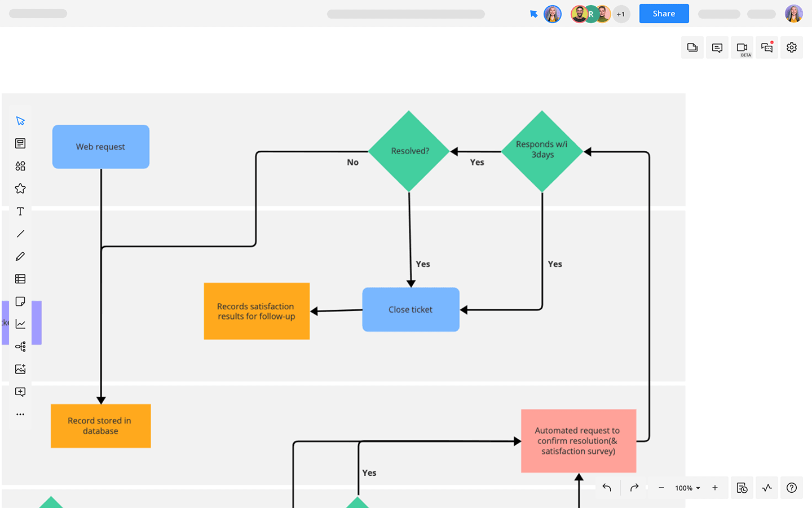The image size is (812, 508).
Task: Pick the pen drawing tool
Action: point(20,256)
